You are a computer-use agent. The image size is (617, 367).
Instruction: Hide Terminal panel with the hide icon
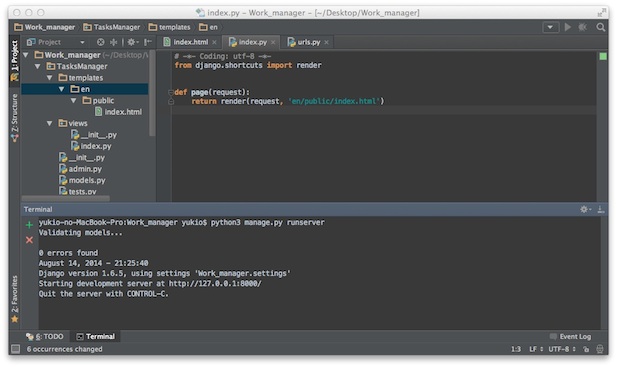pyautogui.click(x=601, y=210)
